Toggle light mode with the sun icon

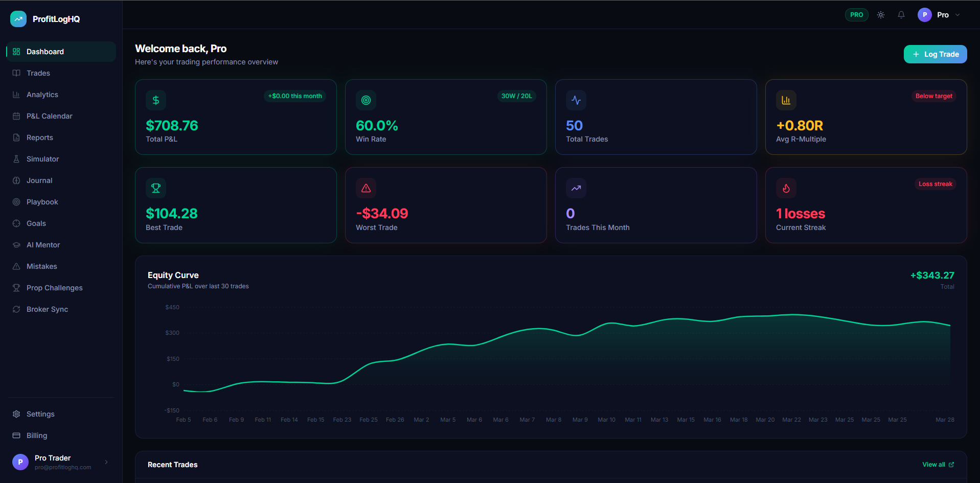tap(880, 14)
